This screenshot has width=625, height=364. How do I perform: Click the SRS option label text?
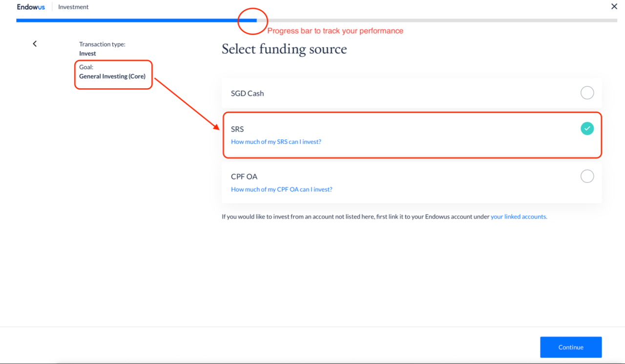pyautogui.click(x=237, y=129)
